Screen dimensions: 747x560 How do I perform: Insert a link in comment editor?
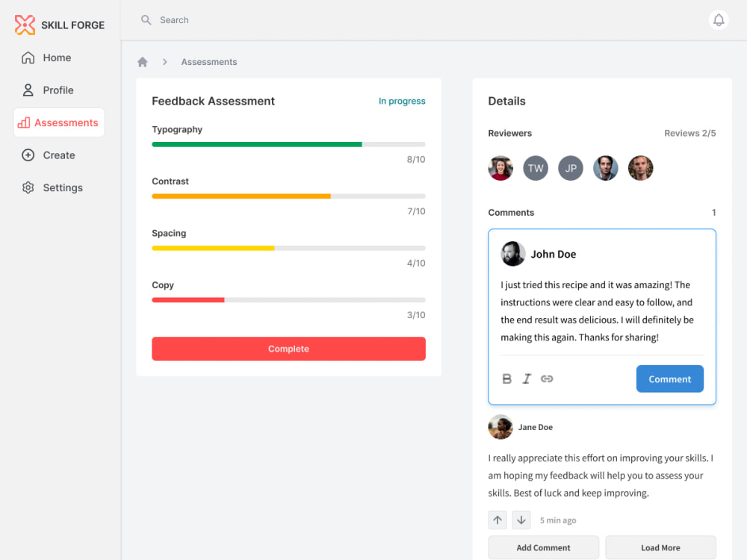[547, 379]
